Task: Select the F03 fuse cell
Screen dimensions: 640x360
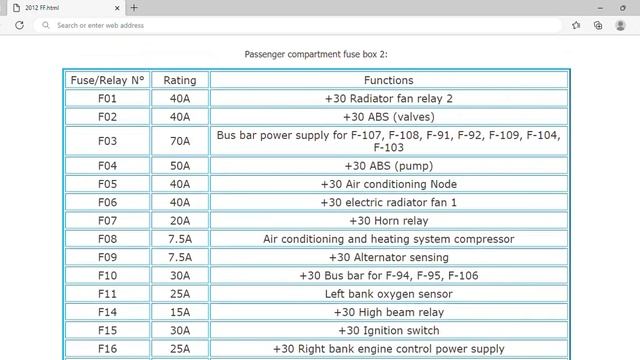Action: (107, 141)
